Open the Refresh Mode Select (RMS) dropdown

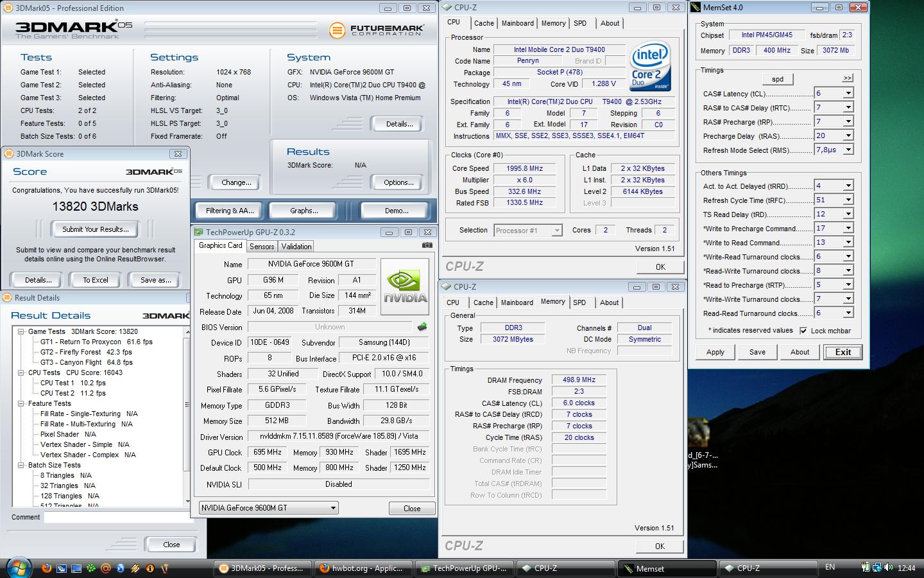coord(848,150)
